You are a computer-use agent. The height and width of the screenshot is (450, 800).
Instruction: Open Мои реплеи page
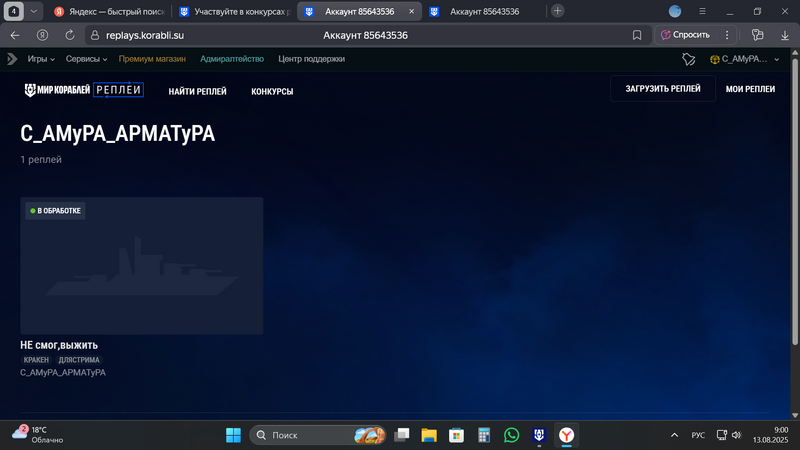(x=750, y=89)
